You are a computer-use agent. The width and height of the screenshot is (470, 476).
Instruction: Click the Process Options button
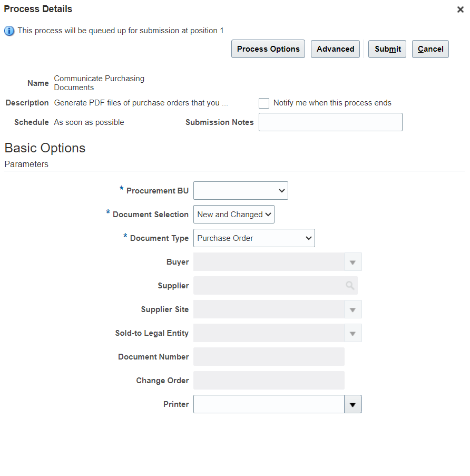268,48
